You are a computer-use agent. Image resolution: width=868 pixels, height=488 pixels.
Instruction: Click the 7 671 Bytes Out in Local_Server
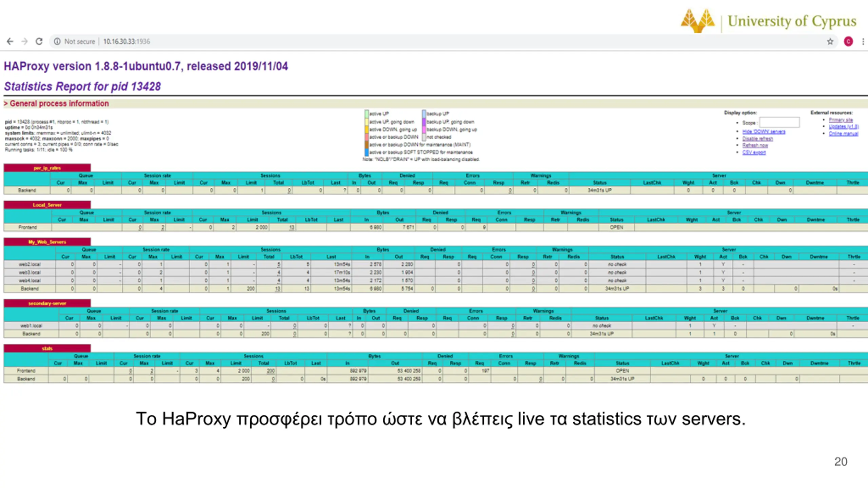(408, 227)
